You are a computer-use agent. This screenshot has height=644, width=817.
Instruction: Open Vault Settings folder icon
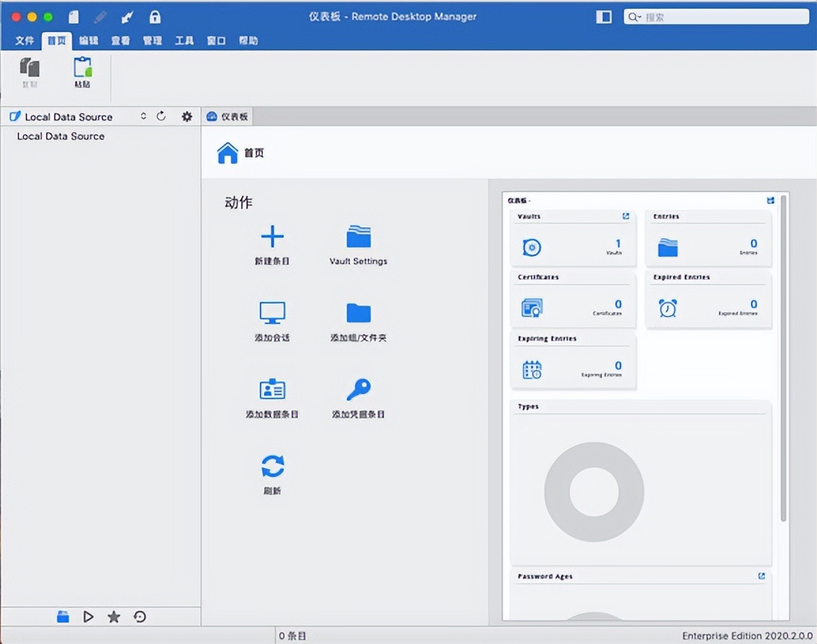pos(358,237)
